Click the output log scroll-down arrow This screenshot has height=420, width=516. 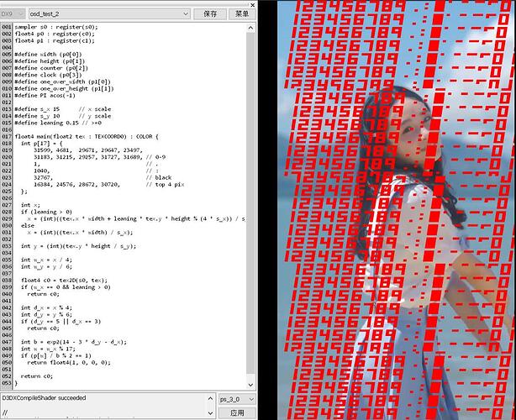(210, 414)
